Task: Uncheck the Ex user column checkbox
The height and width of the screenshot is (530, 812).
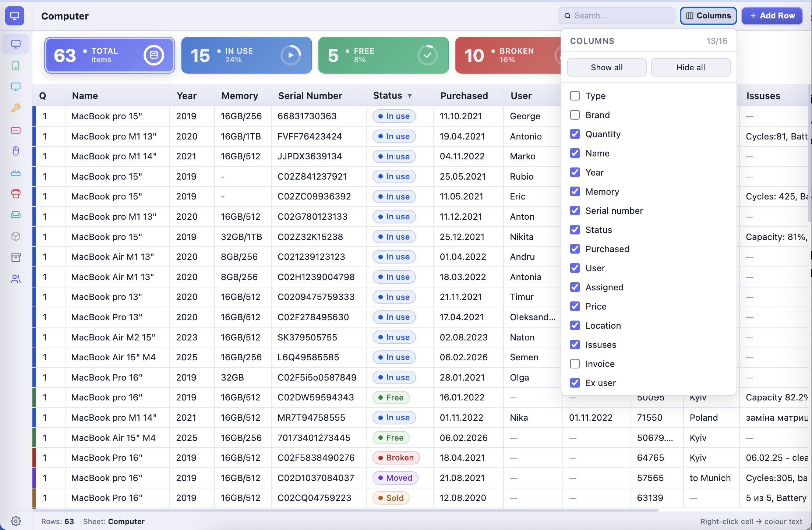Action: (575, 383)
